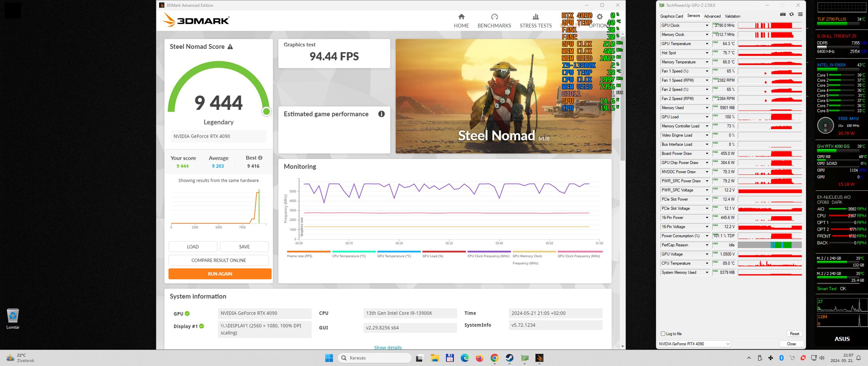Click the PerfCap Reason color bar graph
This screenshot has height=366, width=868.
[770, 245]
